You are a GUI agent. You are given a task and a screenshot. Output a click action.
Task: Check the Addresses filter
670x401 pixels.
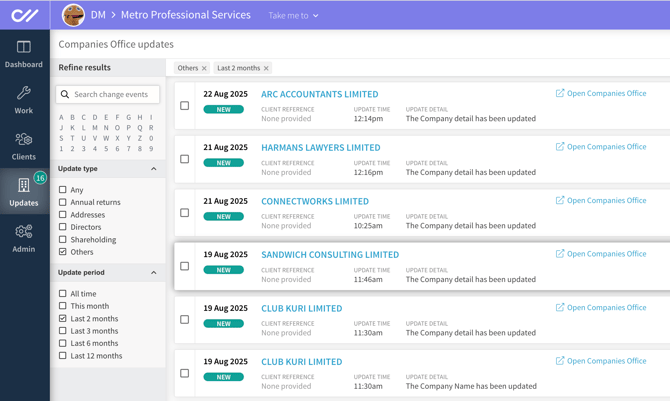[x=63, y=214]
